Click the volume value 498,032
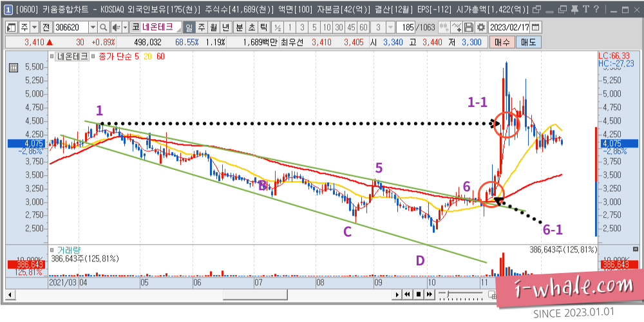 point(148,43)
